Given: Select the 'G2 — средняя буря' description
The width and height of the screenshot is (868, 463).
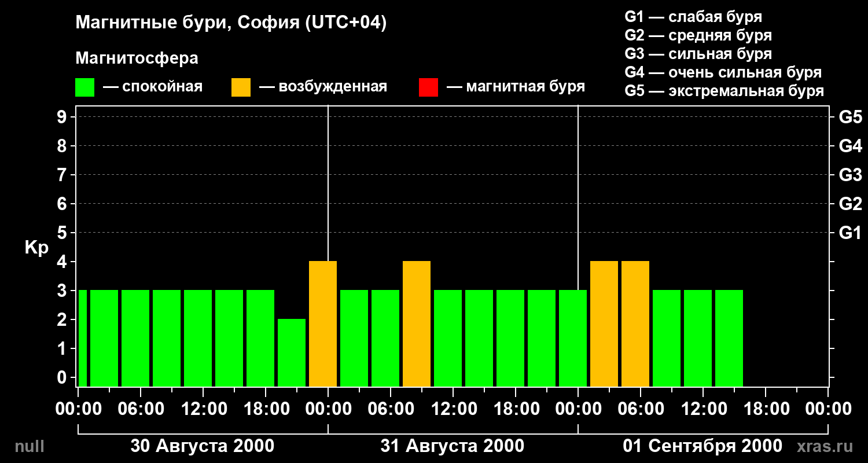Looking at the screenshot, I should click(698, 35).
